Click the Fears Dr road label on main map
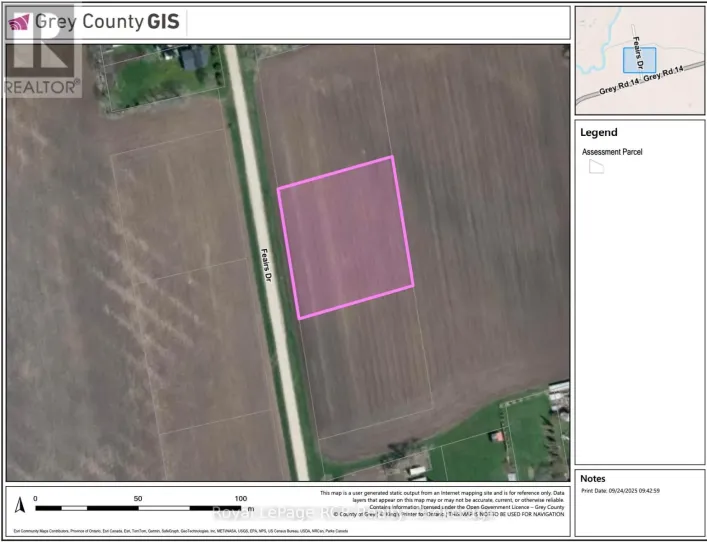This screenshot has height=542, width=707. tap(267, 266)
